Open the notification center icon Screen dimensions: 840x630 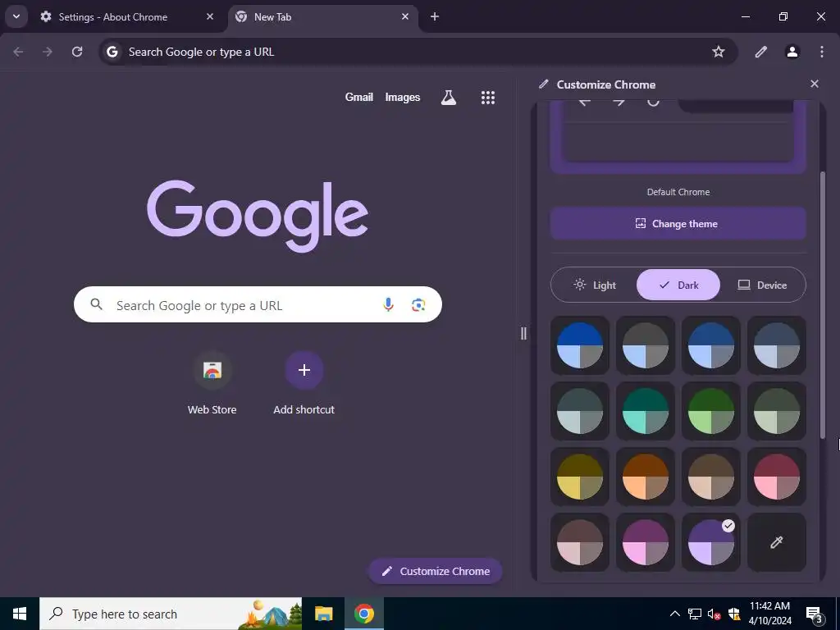815,614
